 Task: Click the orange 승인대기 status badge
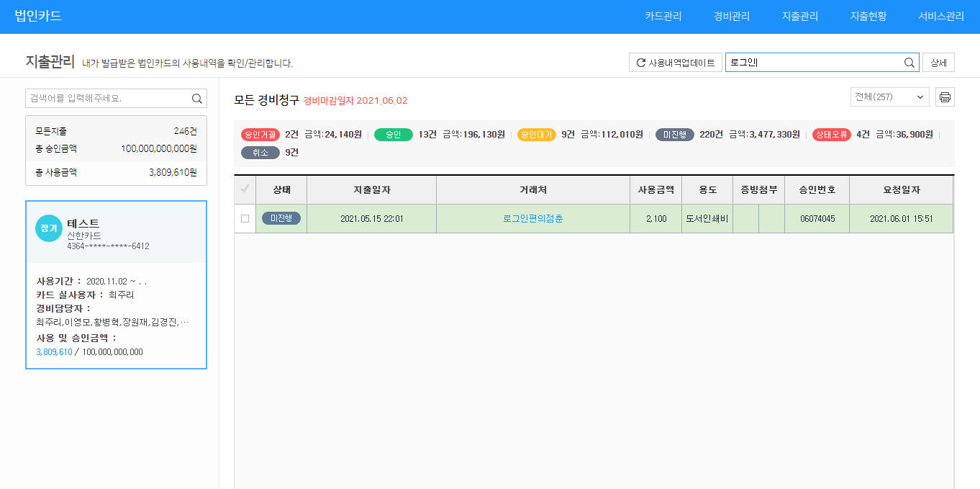click(536, 135)
